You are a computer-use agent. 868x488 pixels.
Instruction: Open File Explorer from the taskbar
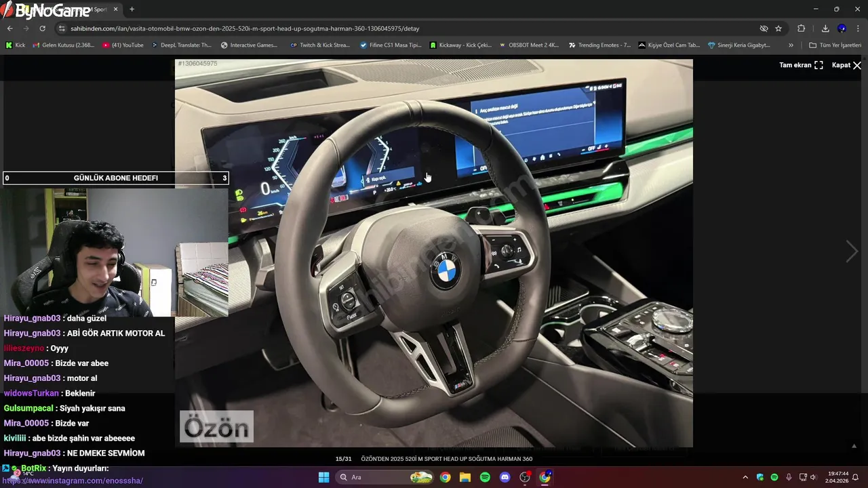pyautogui.click(x=465, y=477)
